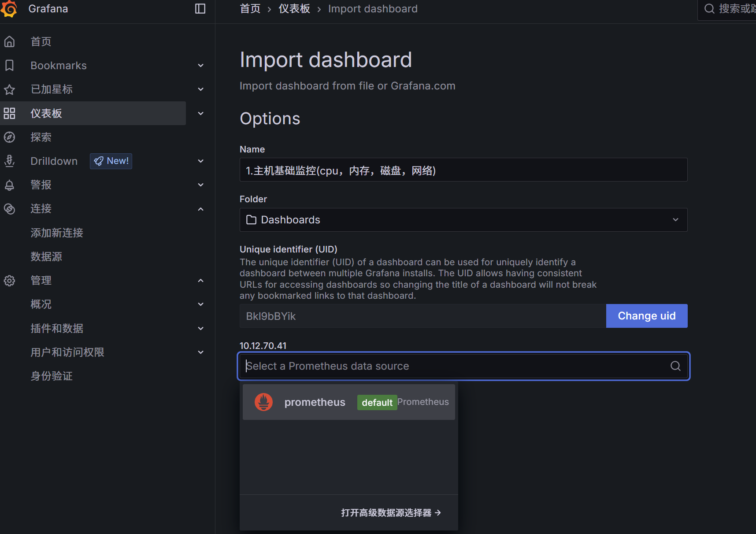
Task: Expand the 仪表板 section chevron
Action: [200, 113]
